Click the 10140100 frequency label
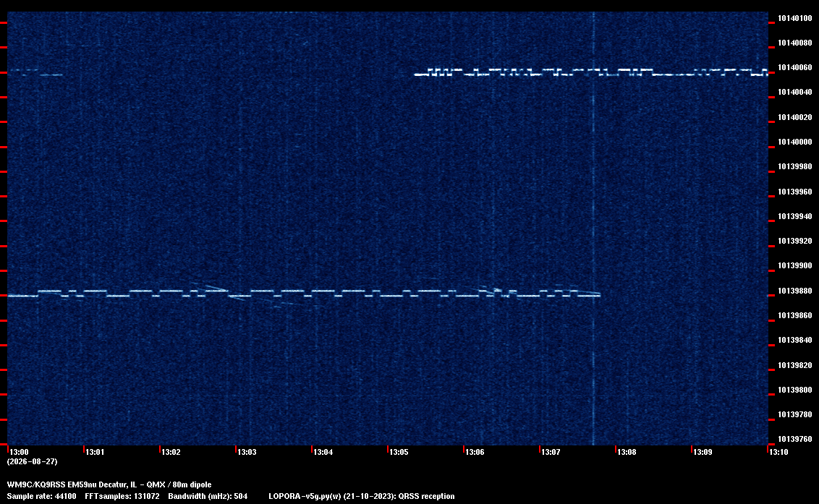 (794, 18)
